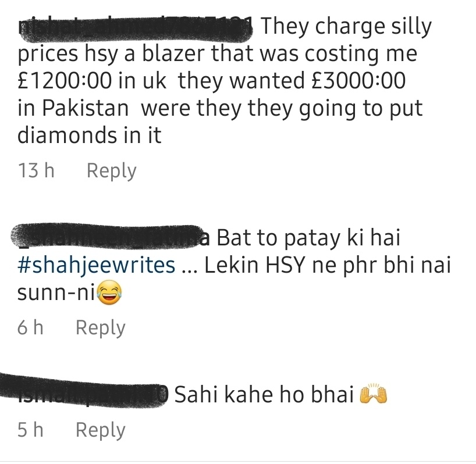Click the 5 h timestamp
This screenshot has width=476, height=464.
[30, 430]
